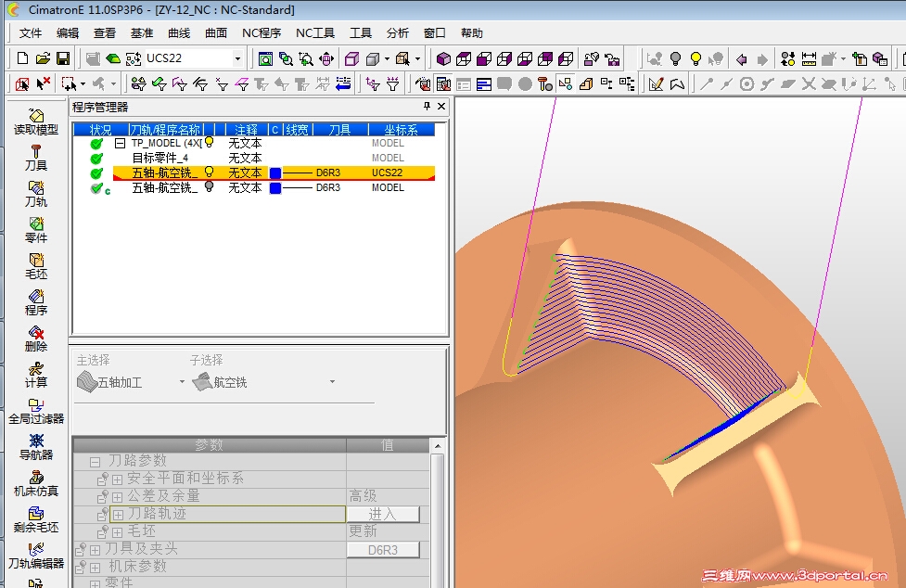Viewport: 906px width, 588px height.
Task: Click the Zoom all view icon
Action: pos(265,59)
